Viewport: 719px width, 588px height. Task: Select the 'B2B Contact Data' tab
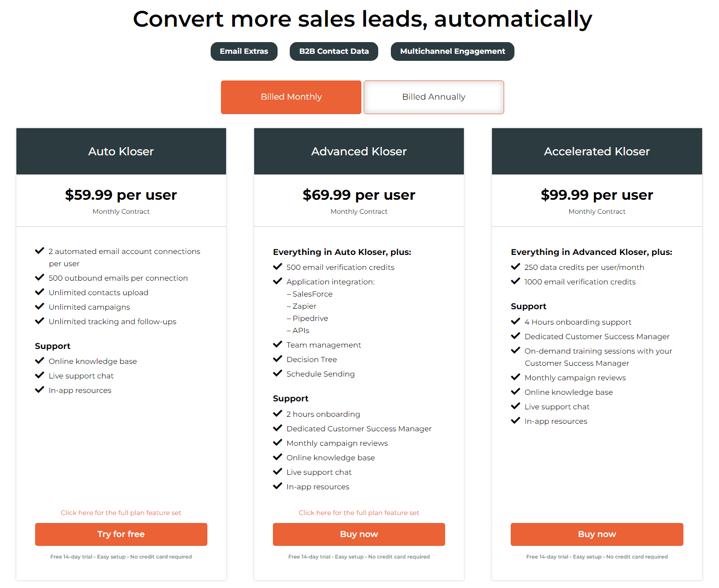click(x=334, y=51)
